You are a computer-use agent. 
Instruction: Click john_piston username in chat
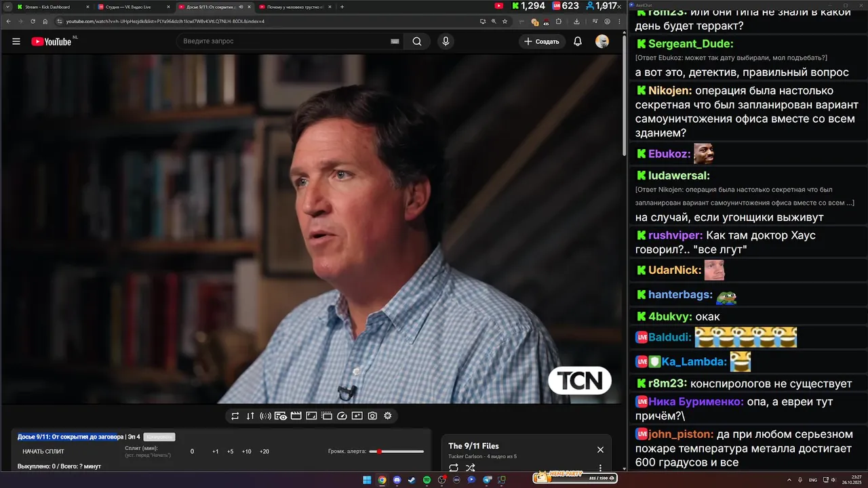pos(681,434)
